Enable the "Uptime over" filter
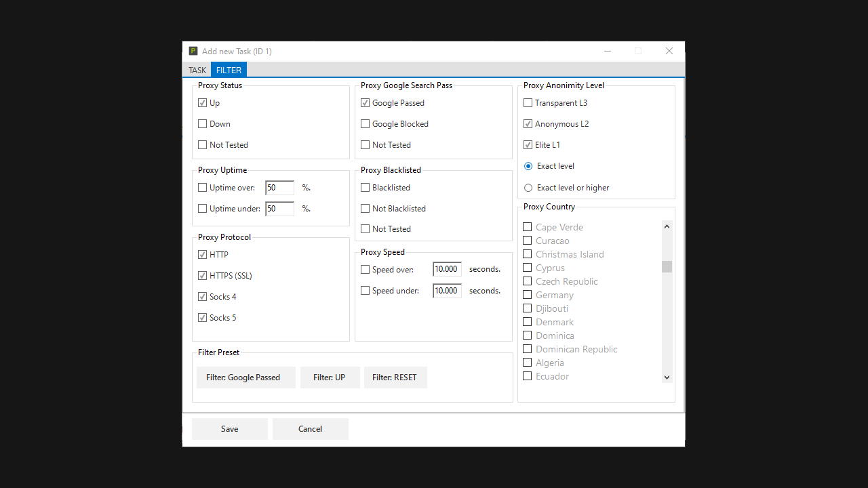Screen dimensions: 868x488 pos(202,188)
